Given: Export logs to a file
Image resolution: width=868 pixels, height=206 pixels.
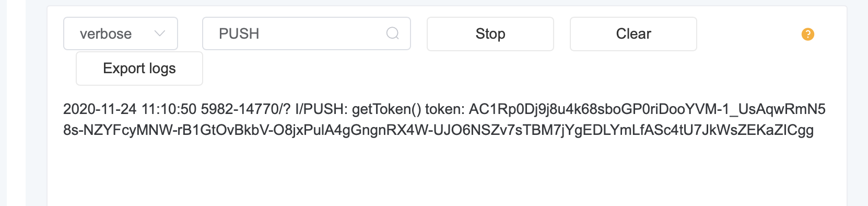Looking at the screenshot, I should point(139,68).
